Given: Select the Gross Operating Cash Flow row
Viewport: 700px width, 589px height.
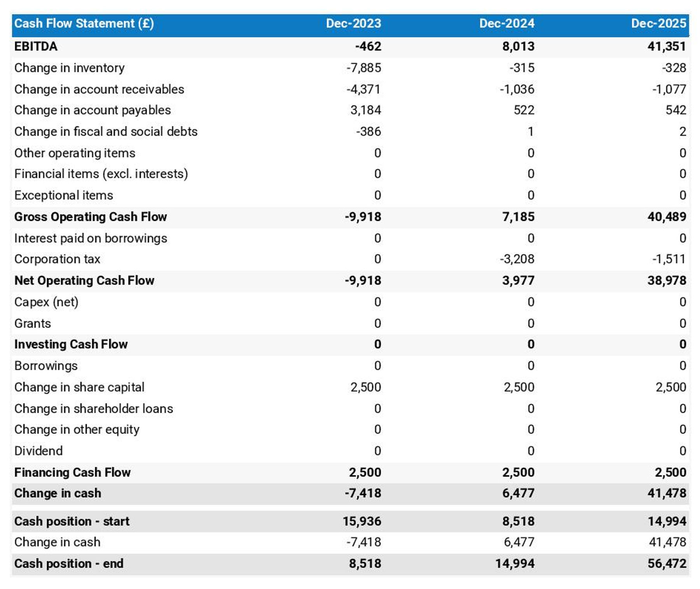Looking at the screenshot, I should pos(90,217).
